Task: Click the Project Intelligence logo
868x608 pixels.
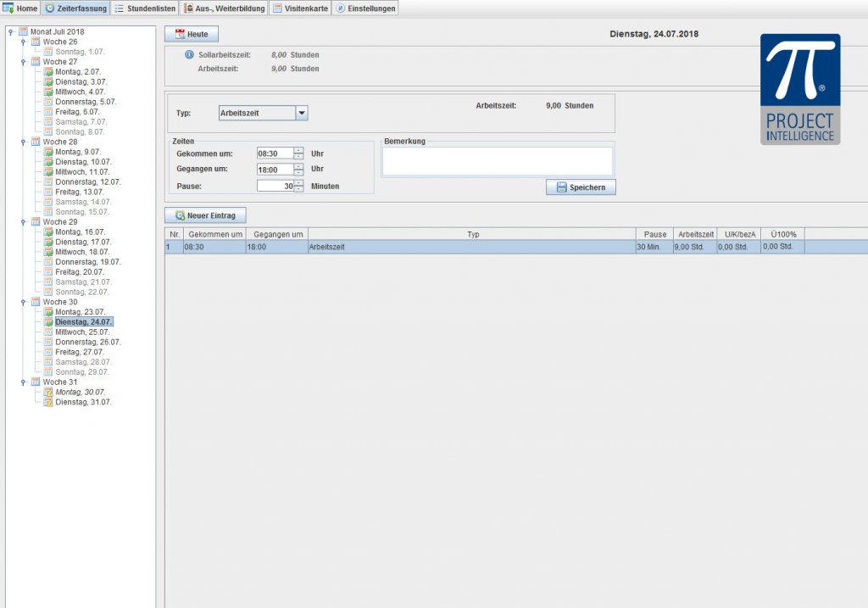Action: [x=800, y=89]
